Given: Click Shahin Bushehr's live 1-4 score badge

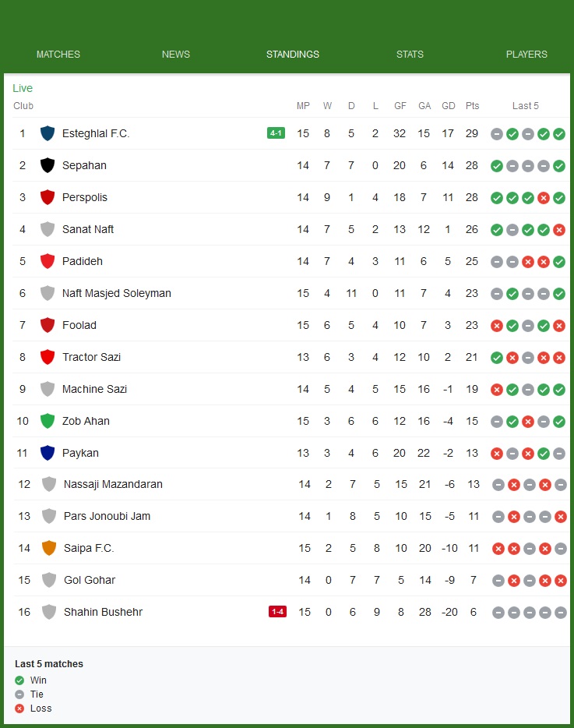Looking at the screenshot, I should [277, 612].
